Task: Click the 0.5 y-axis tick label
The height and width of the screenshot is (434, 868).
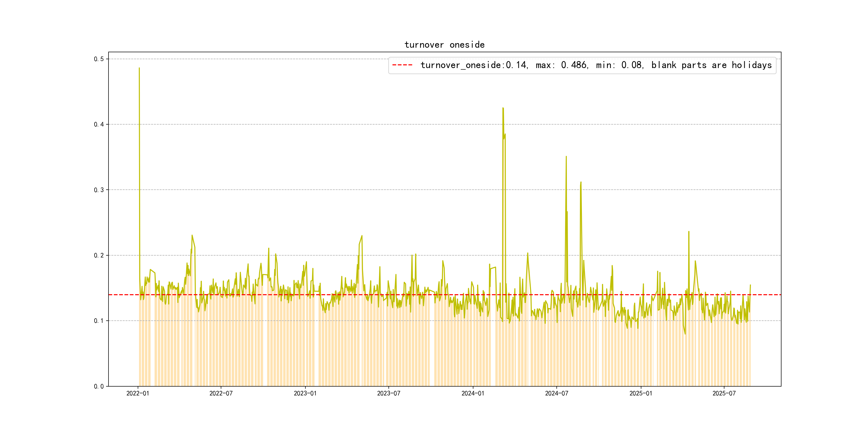Action: pyautogui.click(x=99, y=59)
